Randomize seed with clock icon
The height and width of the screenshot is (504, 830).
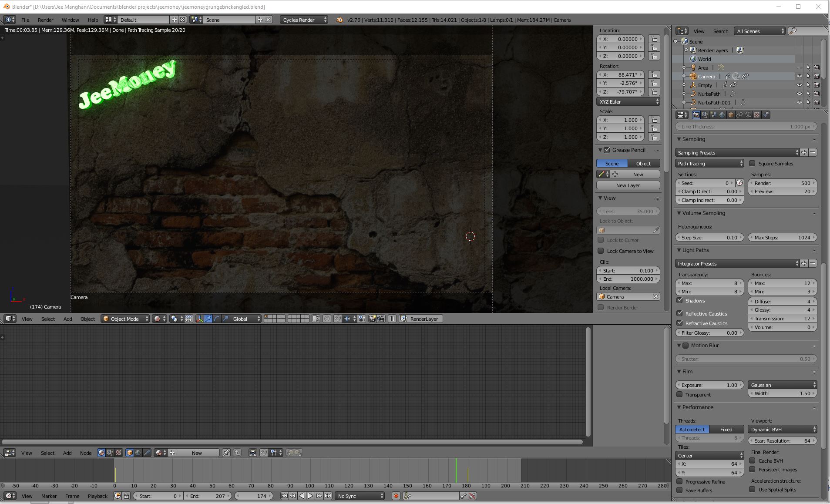click(739, 183)
